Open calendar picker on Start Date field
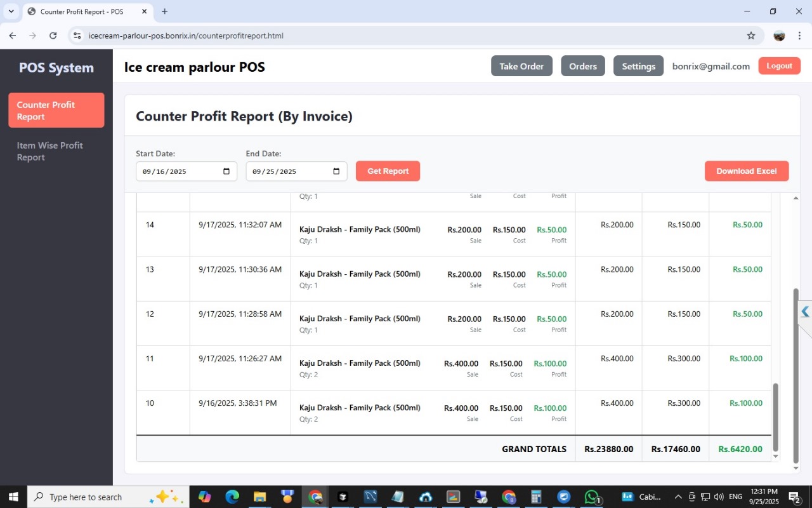 tap(226, 171)
